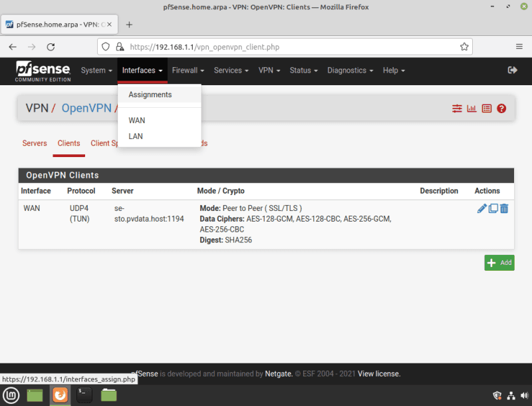Switch to the Servers tab
Image resolution: width=532 pixels, height=406 pixels.
[35, 143]
